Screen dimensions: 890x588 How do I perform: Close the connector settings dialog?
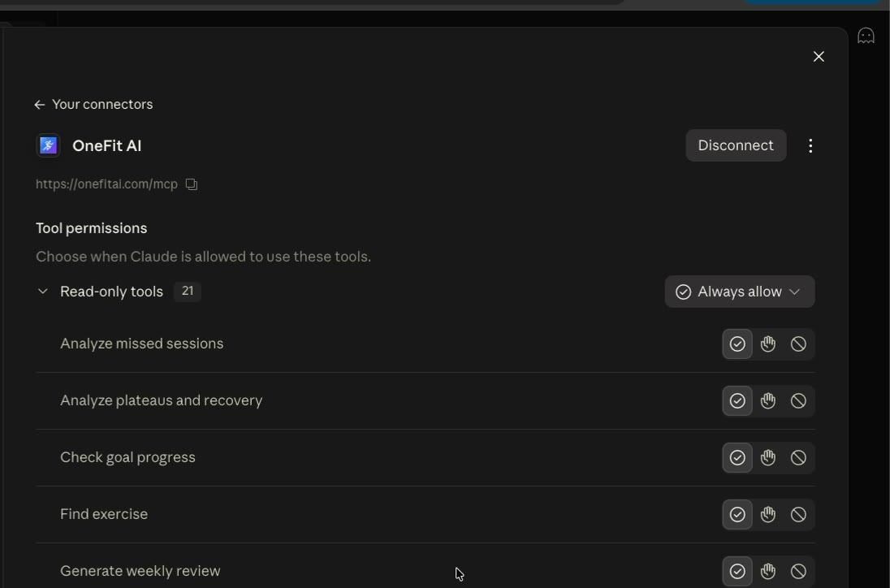coord(819,57)
